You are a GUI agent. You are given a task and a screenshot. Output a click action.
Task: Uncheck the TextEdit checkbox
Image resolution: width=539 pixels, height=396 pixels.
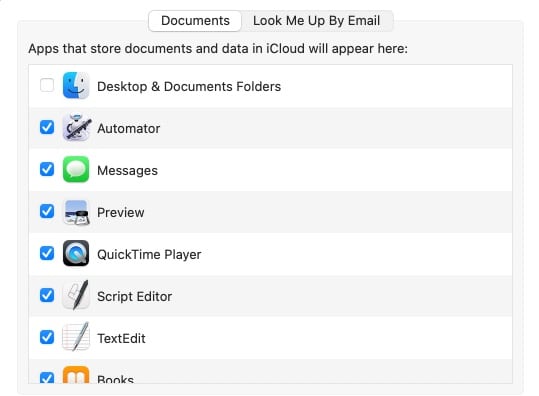tap(47, 337)
